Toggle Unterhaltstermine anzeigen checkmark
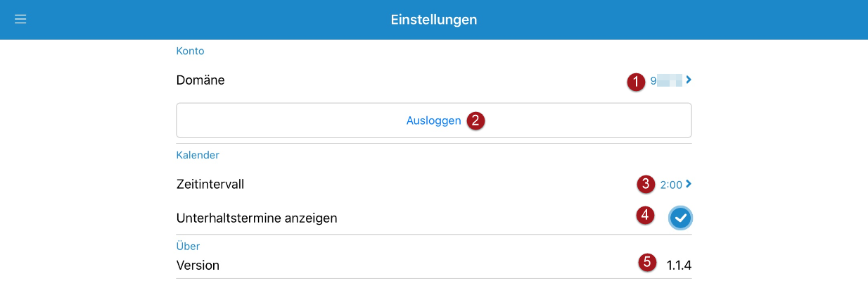 click(x=680, y=218)
